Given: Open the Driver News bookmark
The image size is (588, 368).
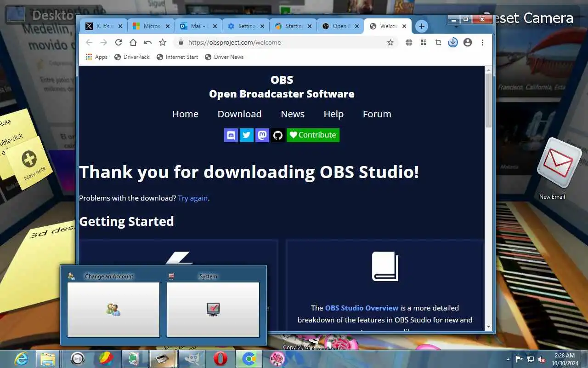Looking at the screenshot, I should (x=224, y=57).
